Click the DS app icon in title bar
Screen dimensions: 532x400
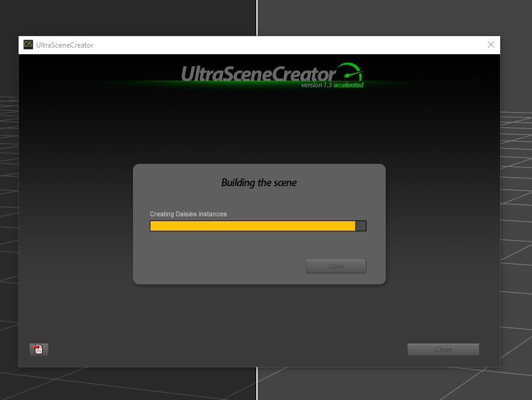[x=28, y=45]
